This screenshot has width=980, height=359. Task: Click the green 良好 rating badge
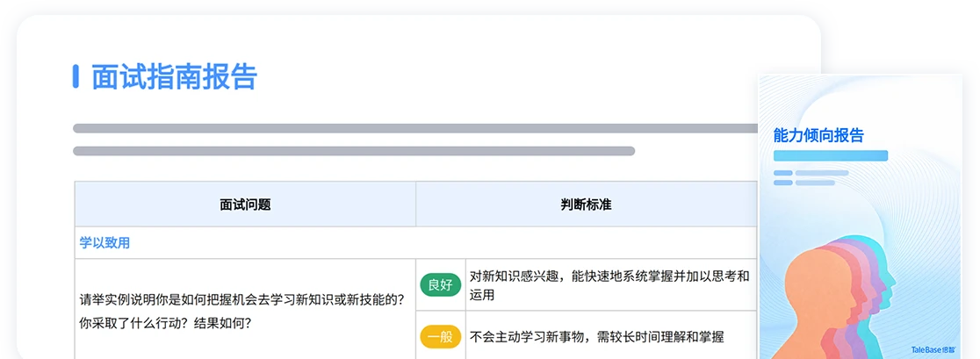click(x=441, y=285)
